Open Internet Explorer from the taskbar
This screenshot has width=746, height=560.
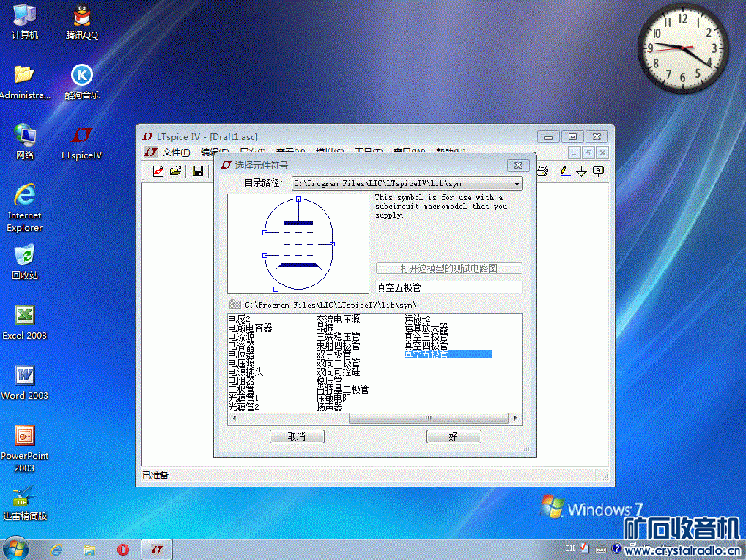click(x=56, y=550)
